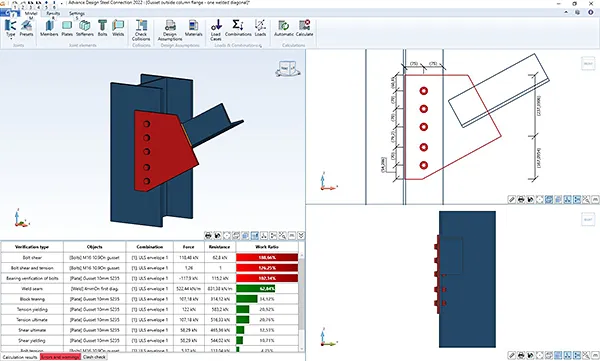Viewport: 600px width, 361px height.
Task: Expand 3D view toolbar double chevron
Action: coord(301,235)
